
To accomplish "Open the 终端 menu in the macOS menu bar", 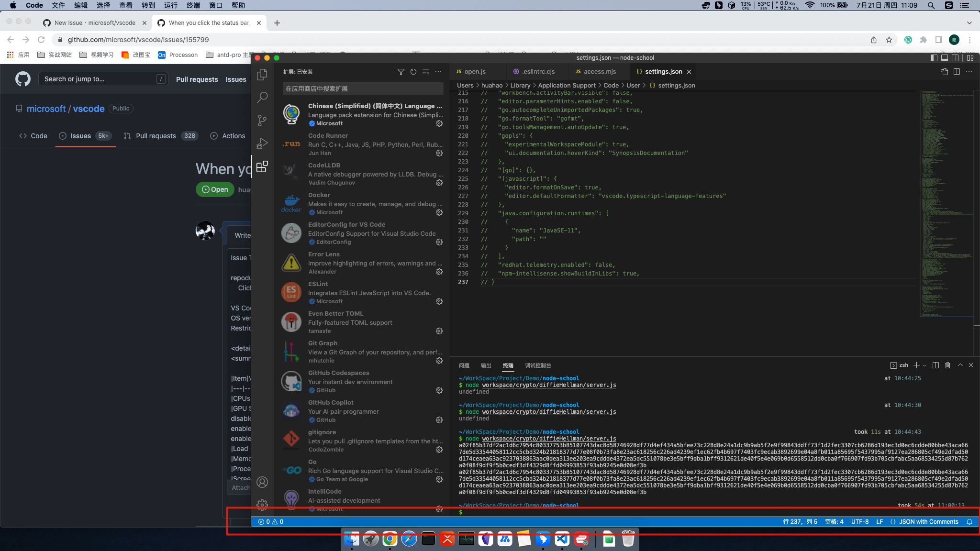I will [193, 5].
